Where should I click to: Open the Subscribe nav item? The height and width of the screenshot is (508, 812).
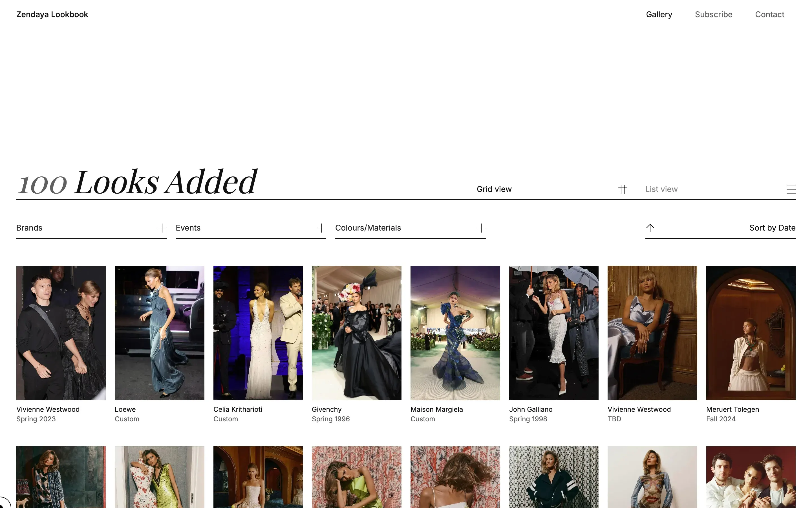point(713,14)
